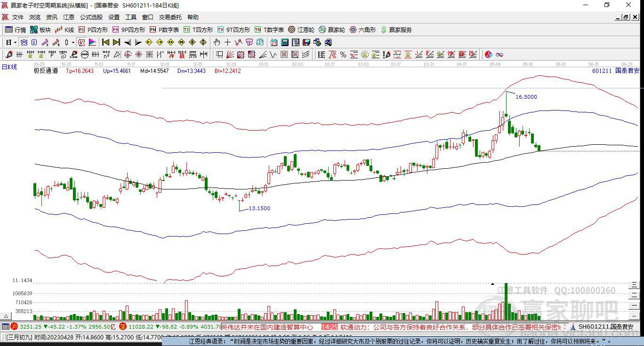Switch to K线 chart view
The height and width of the screenshot is (346, 644).
[x=65, y=30]
